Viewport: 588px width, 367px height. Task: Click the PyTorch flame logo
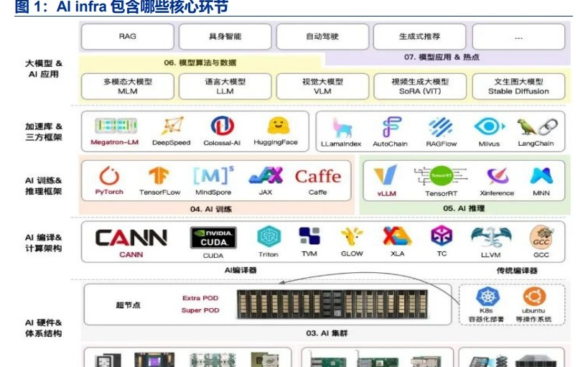109,175
